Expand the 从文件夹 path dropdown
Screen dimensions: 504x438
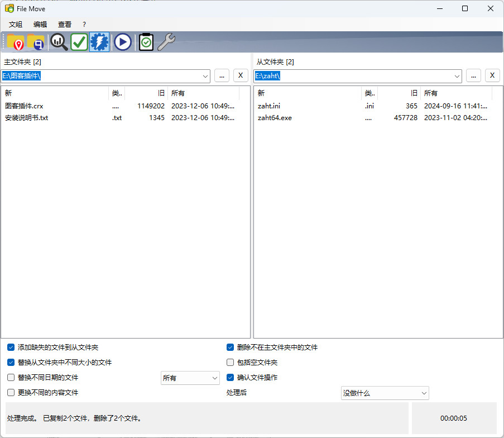[x=457, y=77]
